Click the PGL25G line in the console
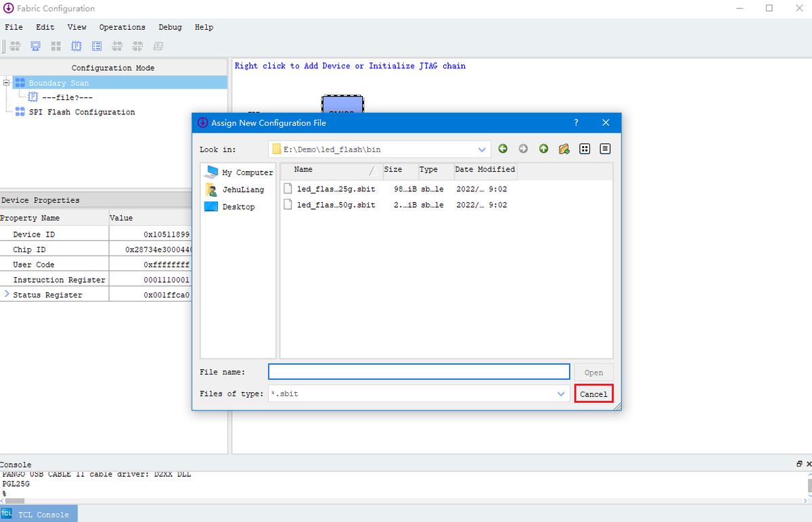 (16, 484)
